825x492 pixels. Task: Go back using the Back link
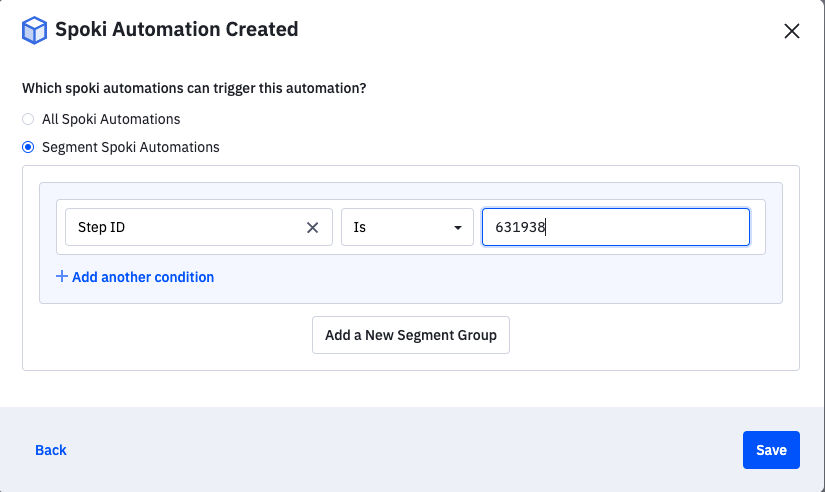coord(51,450)
